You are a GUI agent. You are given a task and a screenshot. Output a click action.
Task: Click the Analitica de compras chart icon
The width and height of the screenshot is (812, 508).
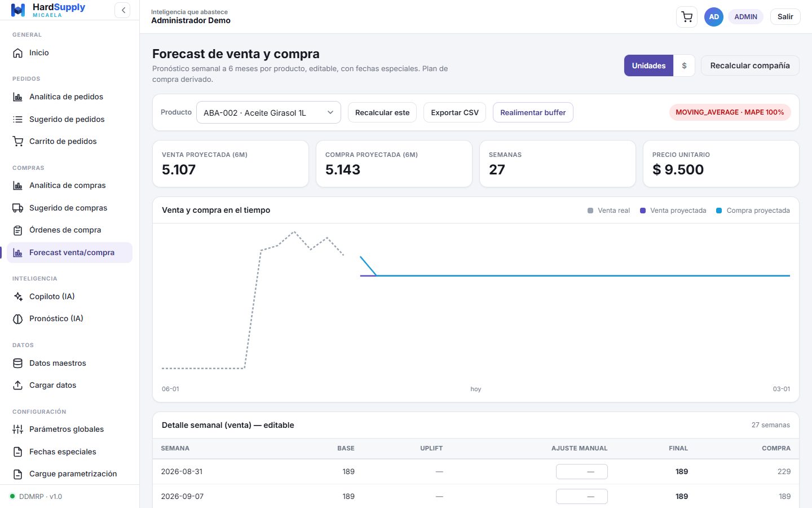pyautogui.click(x=18, y=186)
